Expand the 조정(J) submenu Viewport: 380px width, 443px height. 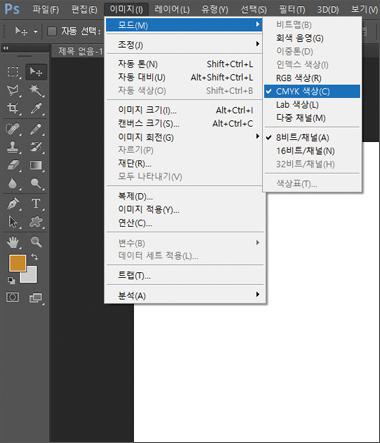[x=184, y=44]
